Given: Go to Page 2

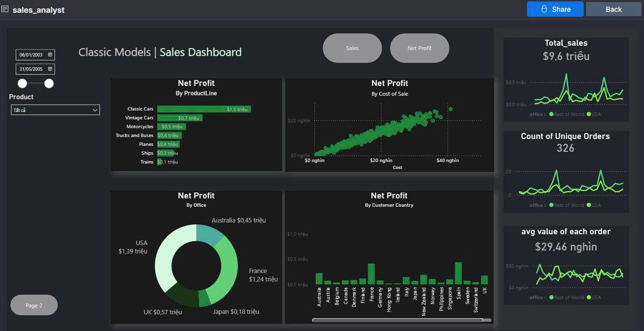Looking at the screenshot, I should [x=34, y=305].
